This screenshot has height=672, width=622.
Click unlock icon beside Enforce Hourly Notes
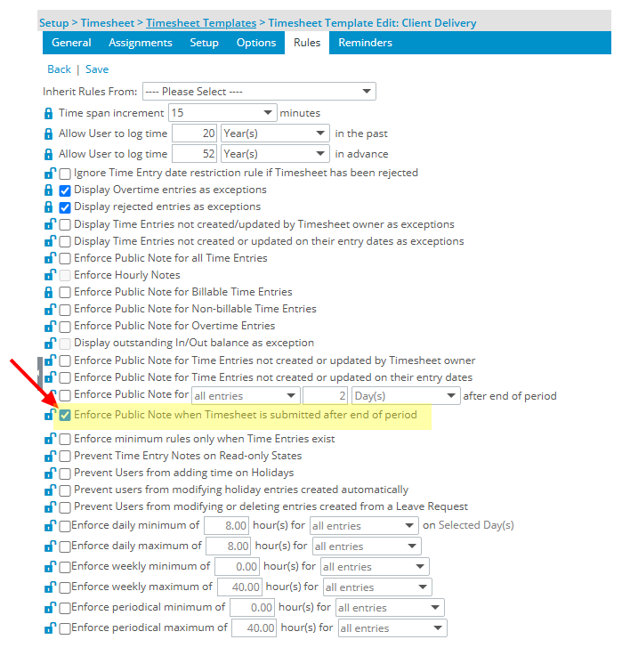tap(50, 275)
